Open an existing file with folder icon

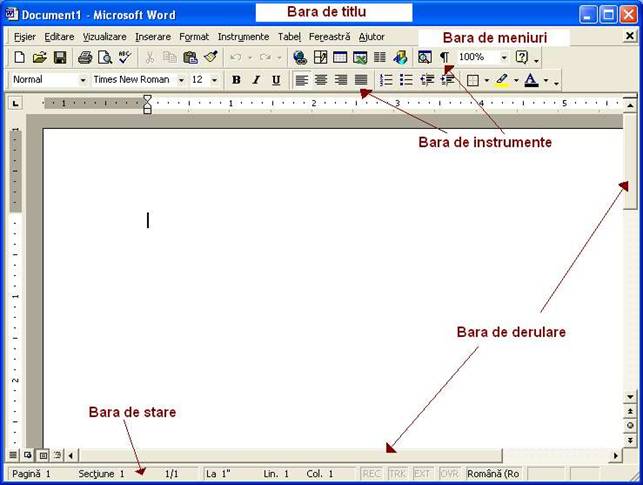[x=39, y=57]
